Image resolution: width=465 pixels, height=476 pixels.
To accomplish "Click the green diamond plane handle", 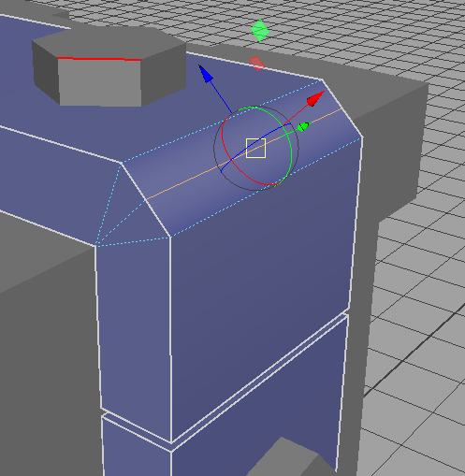I will (x=260, y=31).
